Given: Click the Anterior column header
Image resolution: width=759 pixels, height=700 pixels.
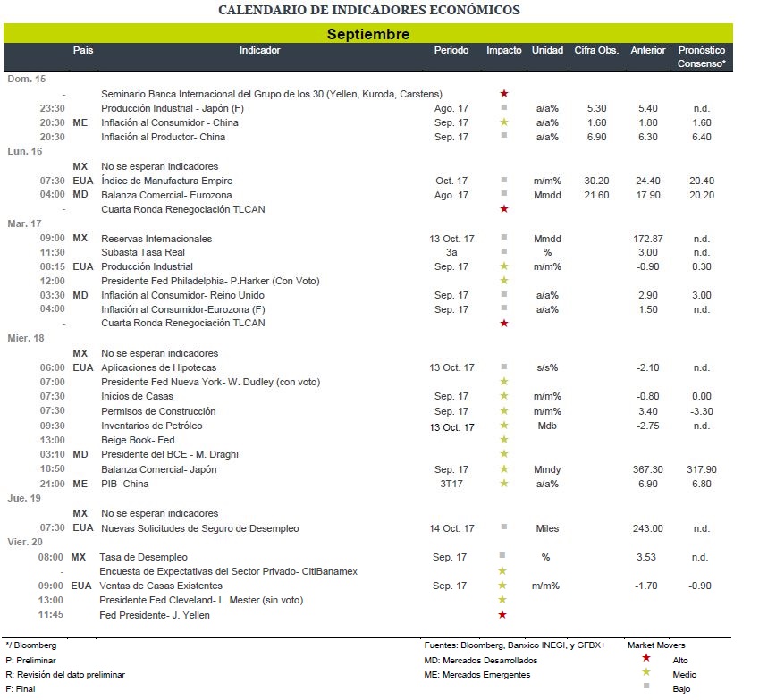Looking at the screenshot, I should pyautogui.click(x=647, y=50).
